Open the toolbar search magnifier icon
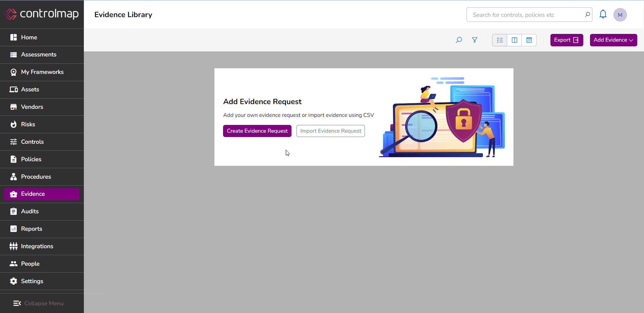This screenshot has height=313, width=644. tap(459, 40)
